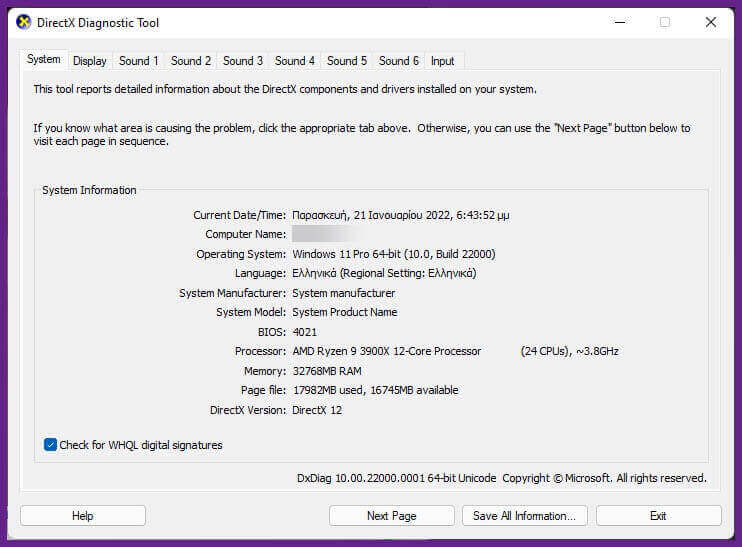Minimize the DirectX Diagnostic Tool window
This screenshot has width=742, height=547.
tap(620, 22)
